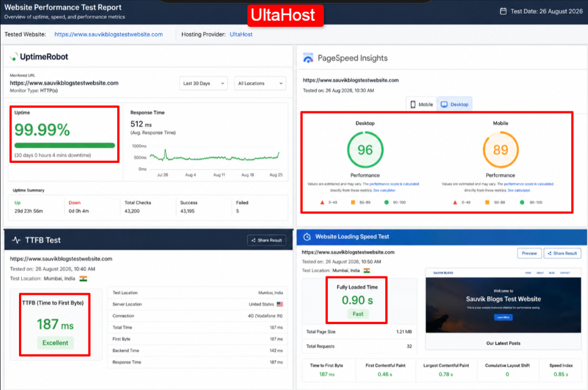This screenshot has height=390, width=588.
Task: Click the India flag in Loading Speed Test Location
Action: point(366,271)
